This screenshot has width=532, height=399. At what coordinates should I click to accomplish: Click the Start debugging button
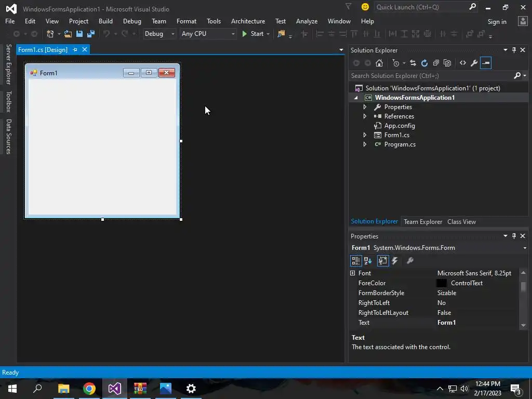pos(253,34)
